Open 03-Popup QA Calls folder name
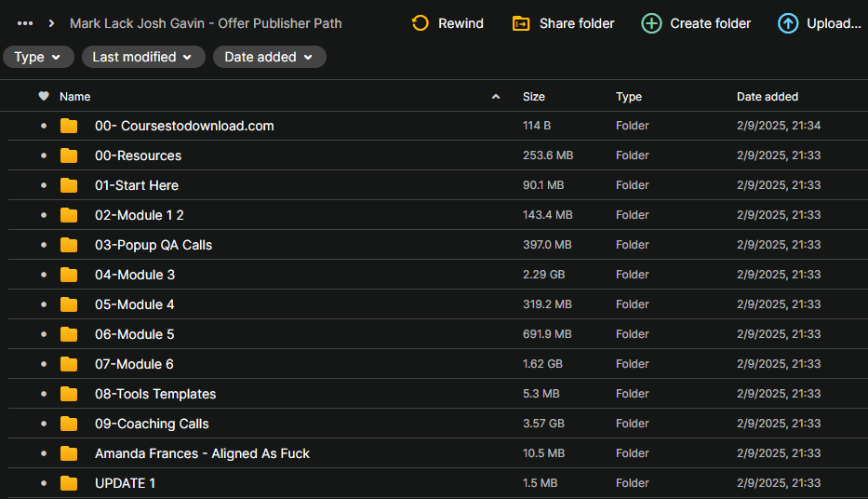The image size is (868, 499). coord(154,245)
